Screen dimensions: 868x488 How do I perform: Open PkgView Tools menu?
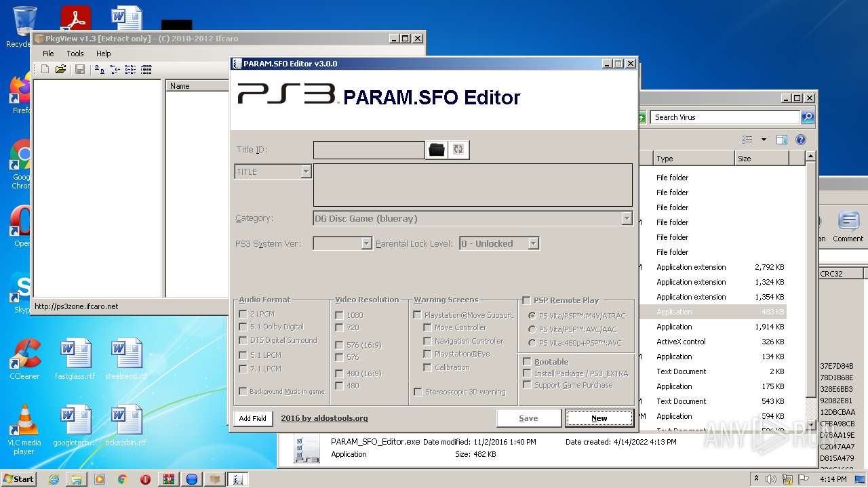(x=75, y=54)
